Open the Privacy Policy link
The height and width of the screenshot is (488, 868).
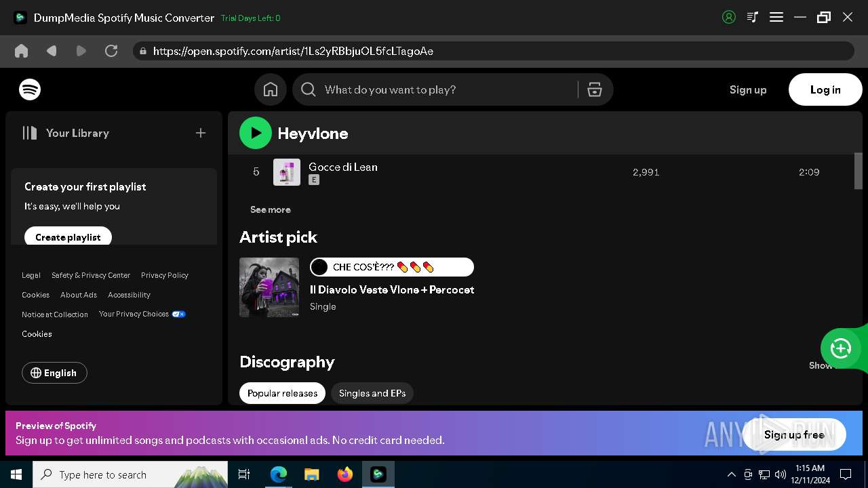[165, 275]
